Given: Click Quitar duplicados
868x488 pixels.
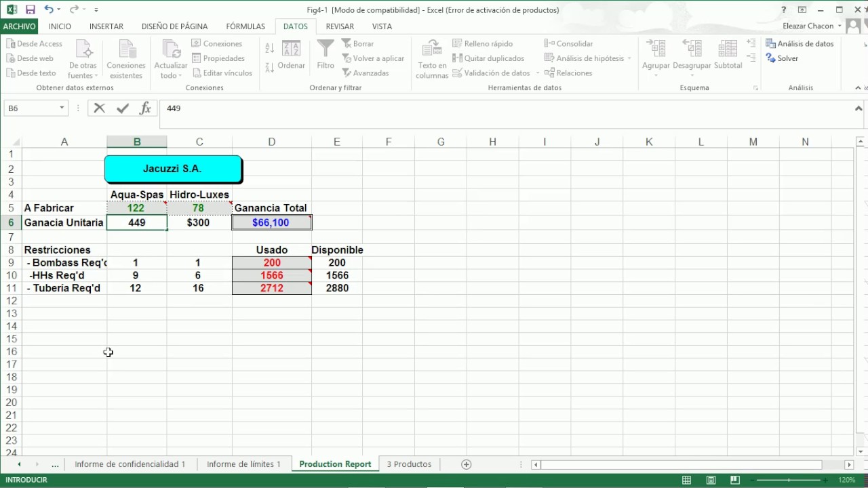Looking at the screenshot, I should coord(488,58).
